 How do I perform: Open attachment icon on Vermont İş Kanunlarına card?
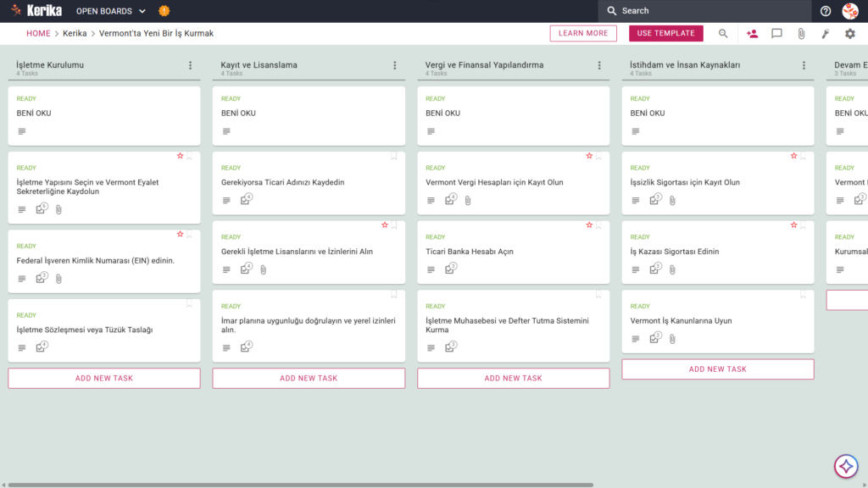tap(672, 339)
